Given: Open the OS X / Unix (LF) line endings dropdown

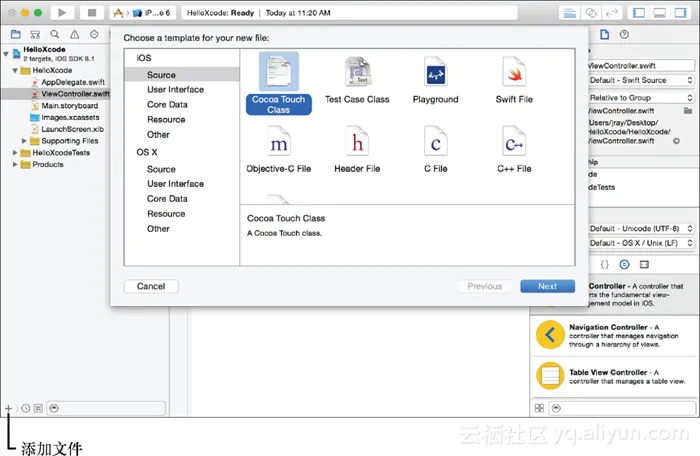Looking at the screenshot, I should (x=642, y=243).
